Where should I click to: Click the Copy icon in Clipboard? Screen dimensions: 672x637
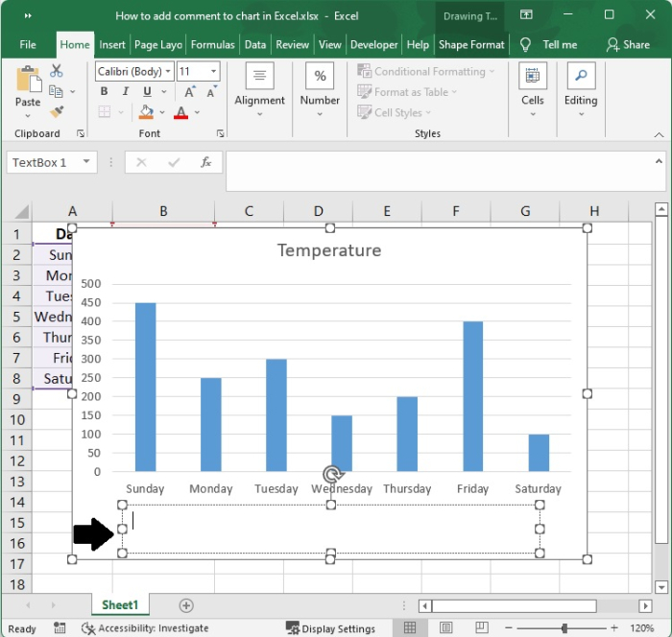[56, 91]
